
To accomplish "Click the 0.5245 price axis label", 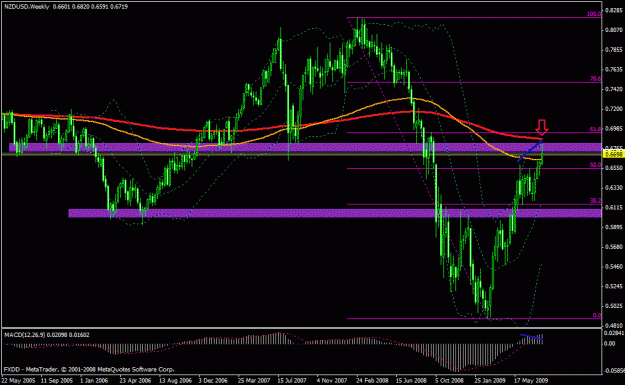I will [x=614, y=287].
